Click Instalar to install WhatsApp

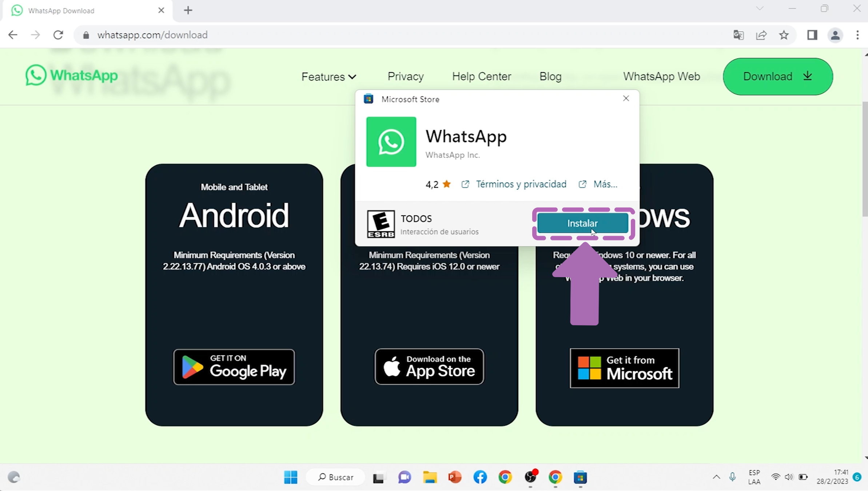(582, 222)
